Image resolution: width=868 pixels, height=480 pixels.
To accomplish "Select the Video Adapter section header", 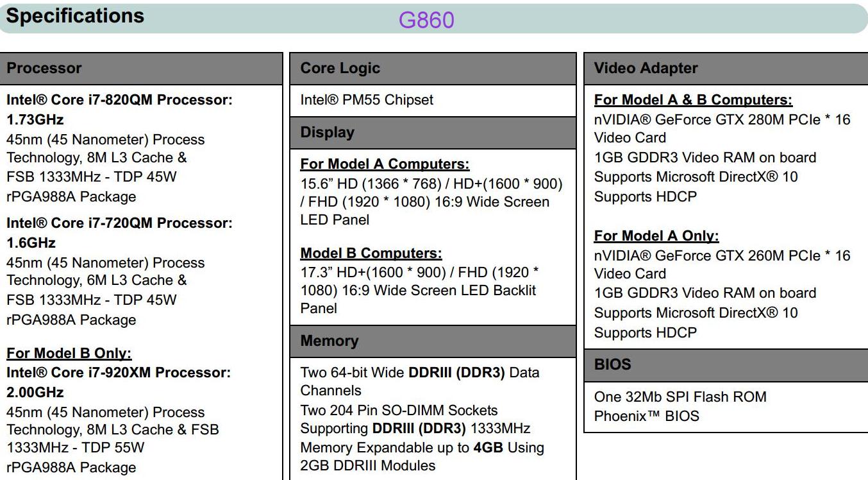I will point(726,69).
